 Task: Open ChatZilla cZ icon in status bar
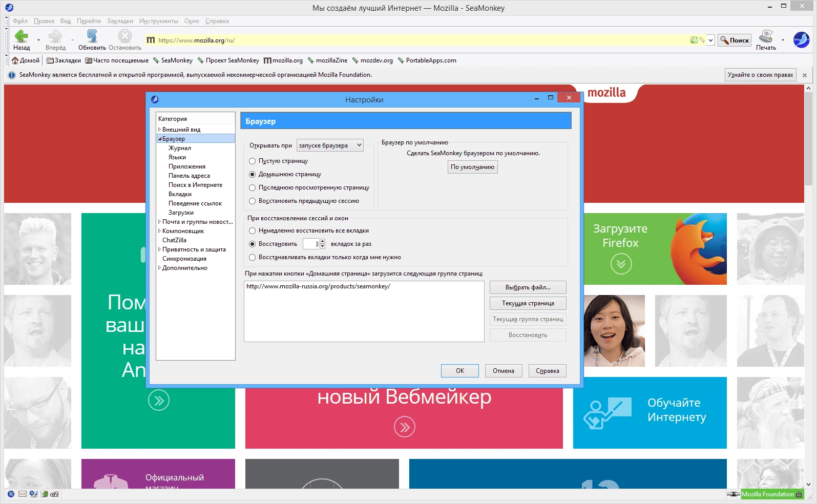[55, 494]
